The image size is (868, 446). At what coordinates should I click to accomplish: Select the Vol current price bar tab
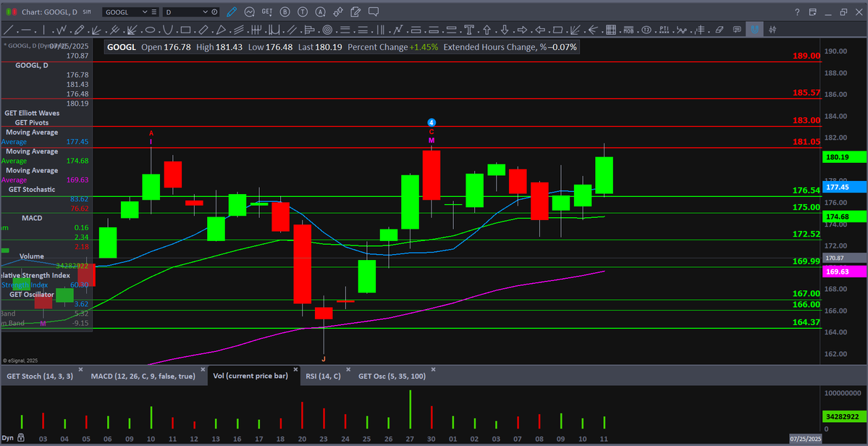(250, 376)
